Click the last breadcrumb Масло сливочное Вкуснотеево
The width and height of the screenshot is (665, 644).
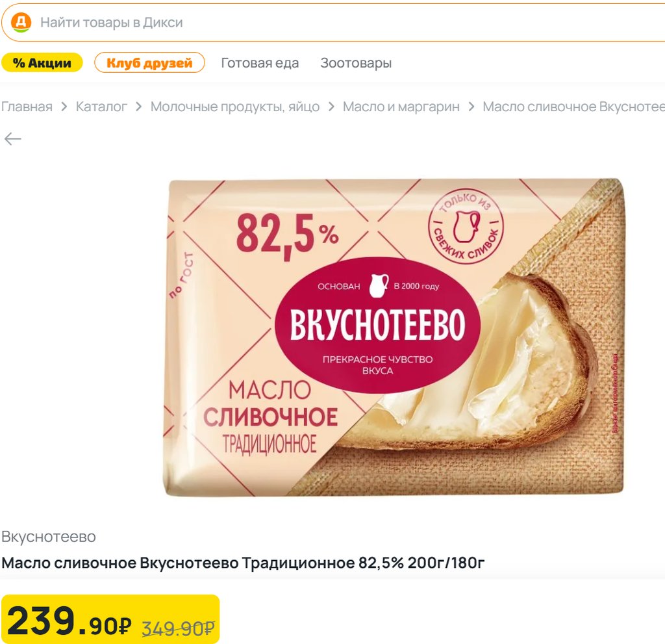tap(574, 107)
